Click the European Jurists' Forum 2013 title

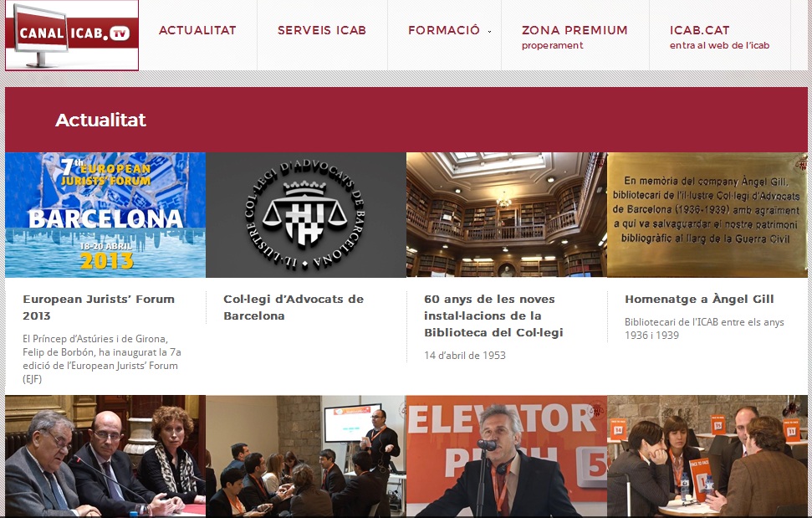99,307
